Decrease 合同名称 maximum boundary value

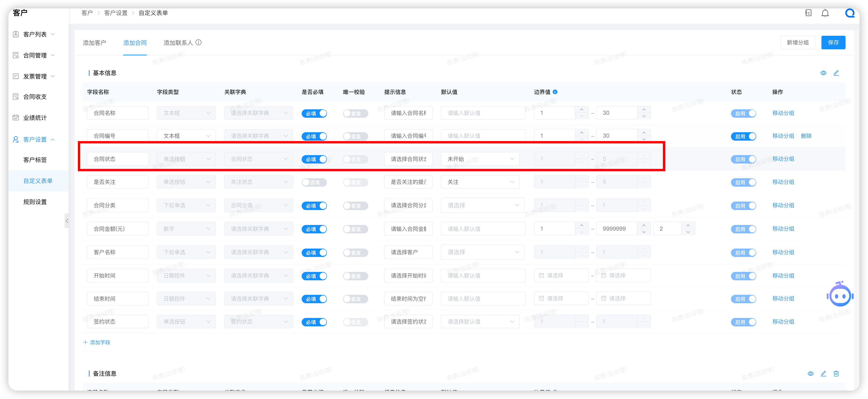(644, 116)
